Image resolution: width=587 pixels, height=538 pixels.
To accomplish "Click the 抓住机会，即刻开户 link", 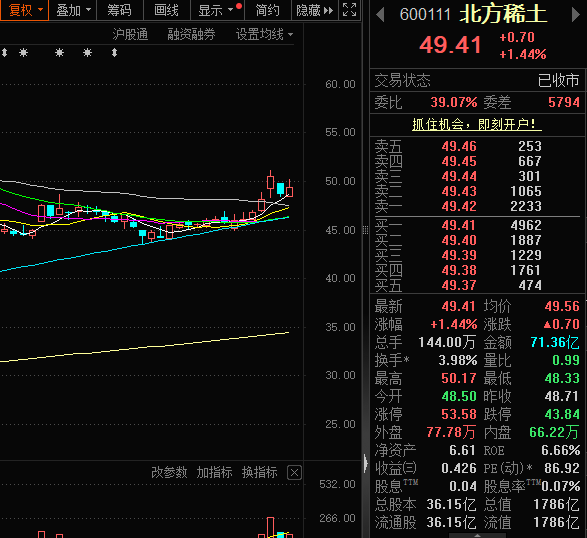I will [477, 124].
